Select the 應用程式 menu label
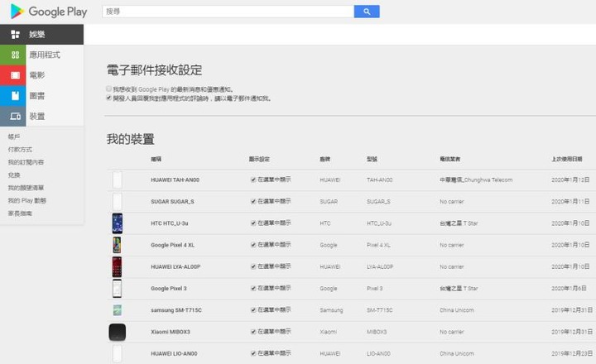This screenshot has width=596, height=364. (x=45, y=55)
